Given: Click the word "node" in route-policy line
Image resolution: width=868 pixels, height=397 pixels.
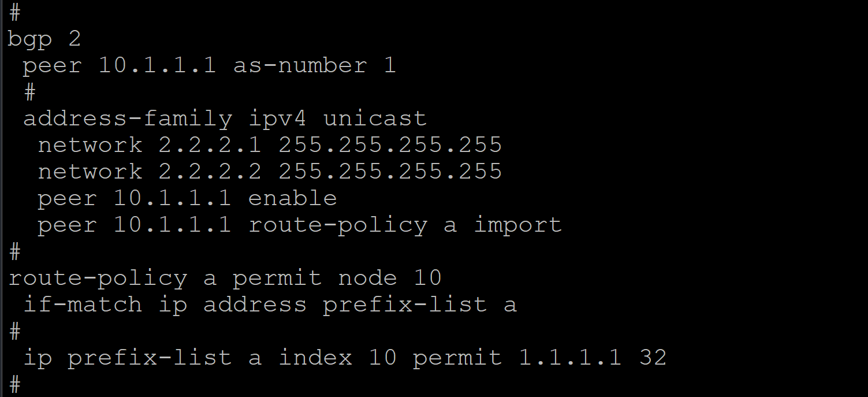Looking at the screenshot, I should click(367, 278).
